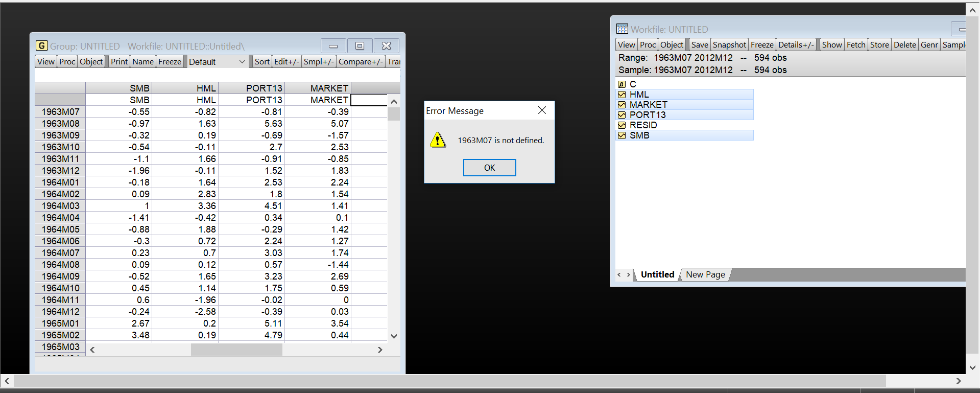This screenshot has height=393, width=980.
Task: Click Snapshot in the Workfile toolbar
Action: pyautogui.click(x=729, y=45)
